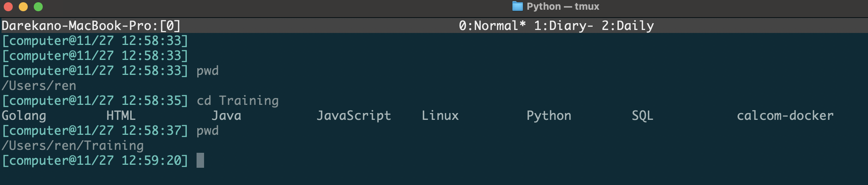Click the /Users/ren/Training path output

[x=73, y=146]
